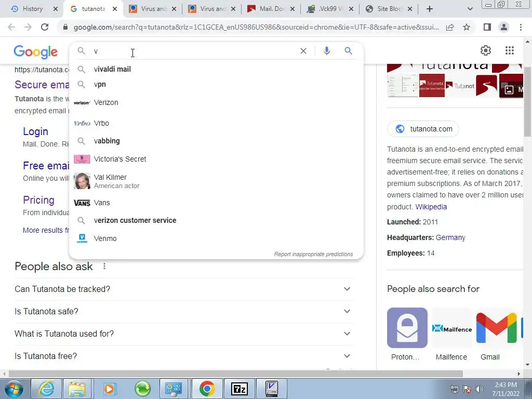
Task: Expand 'Is Tutanota free?' question
Action: (x=184, y=356)
